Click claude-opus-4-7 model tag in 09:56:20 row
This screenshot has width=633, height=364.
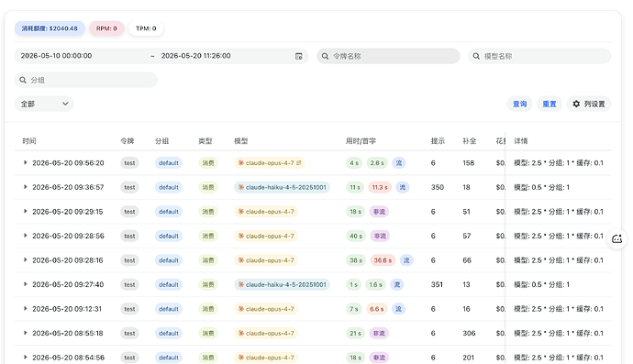pos(270,162)
